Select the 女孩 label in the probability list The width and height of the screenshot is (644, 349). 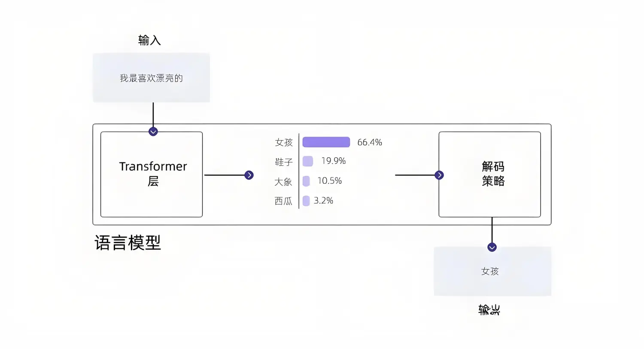coord(284,142)
